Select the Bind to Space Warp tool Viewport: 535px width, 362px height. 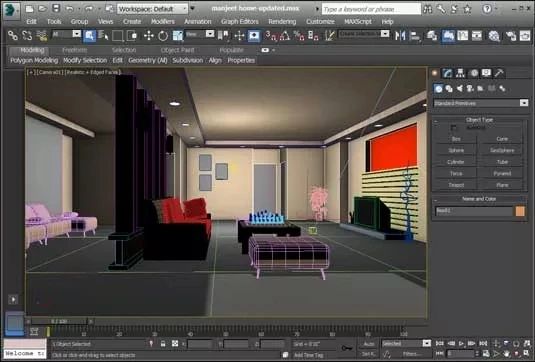[x=42, y=35]
